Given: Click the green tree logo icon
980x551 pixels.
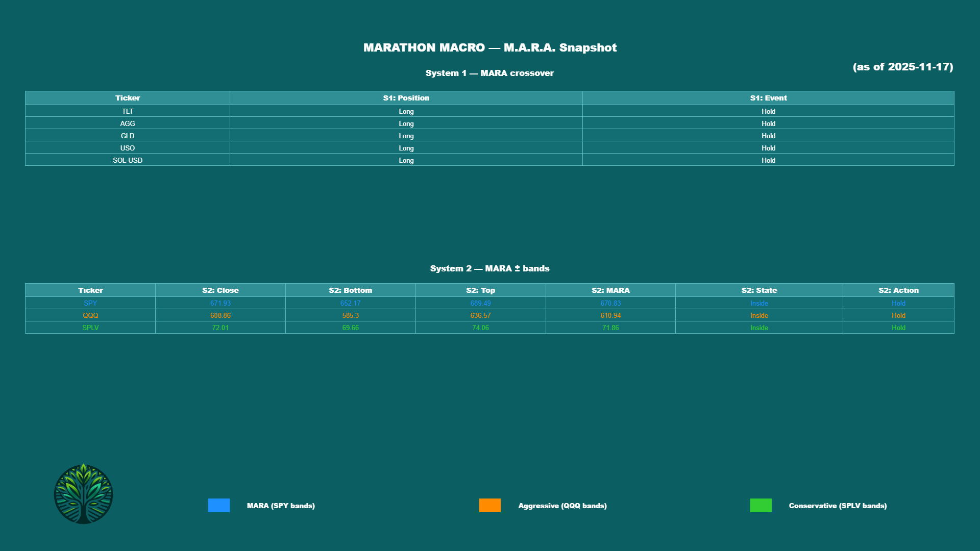Looking at the screenshot, I should pos(83,493).
